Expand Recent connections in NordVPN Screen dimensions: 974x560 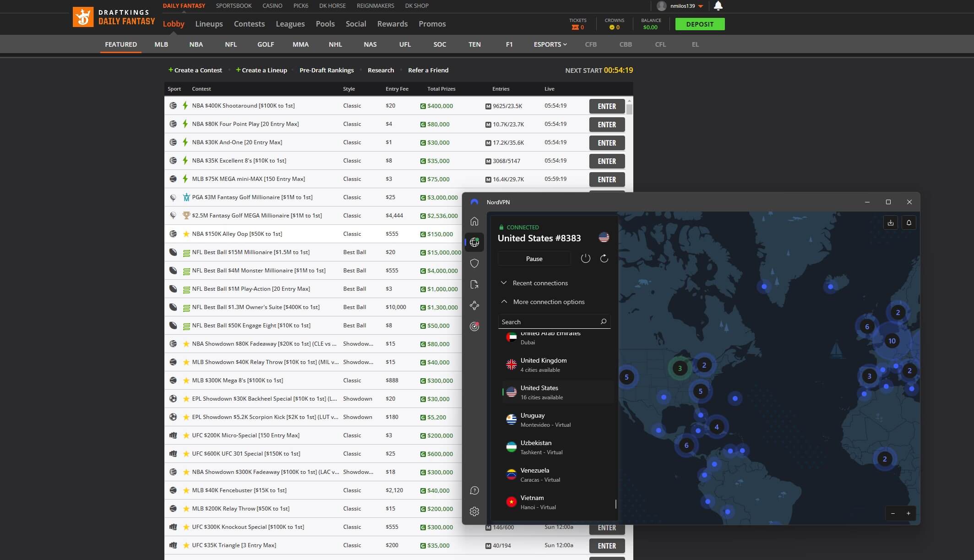click(534, 283)
